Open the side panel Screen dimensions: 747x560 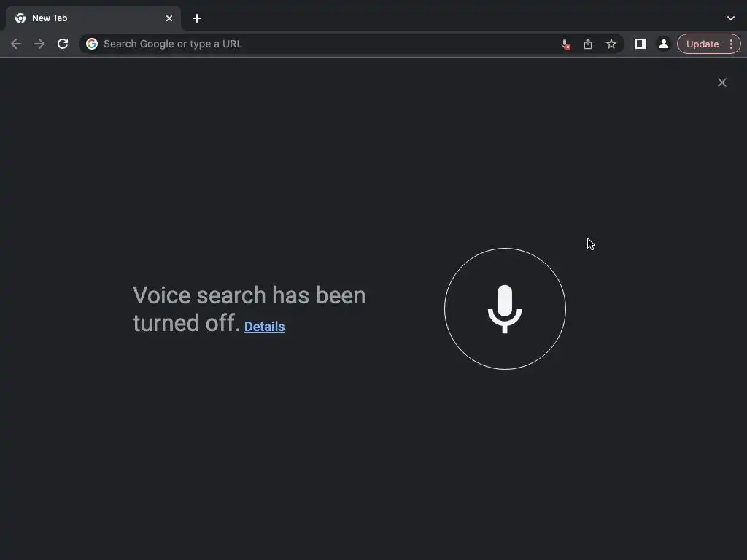[640, 44]
